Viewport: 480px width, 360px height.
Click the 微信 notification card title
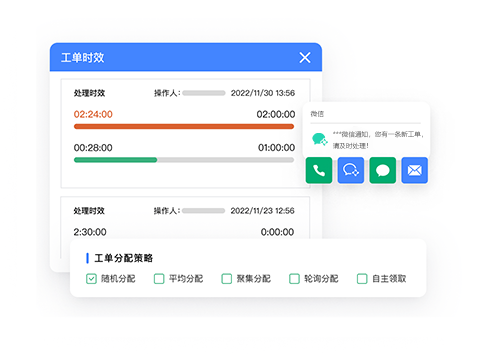(x=317, y=114)
